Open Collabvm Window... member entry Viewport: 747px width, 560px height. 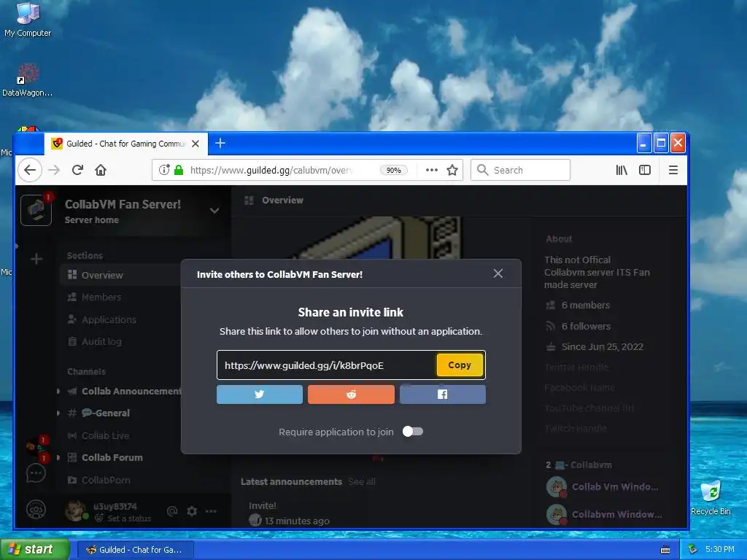604,514
